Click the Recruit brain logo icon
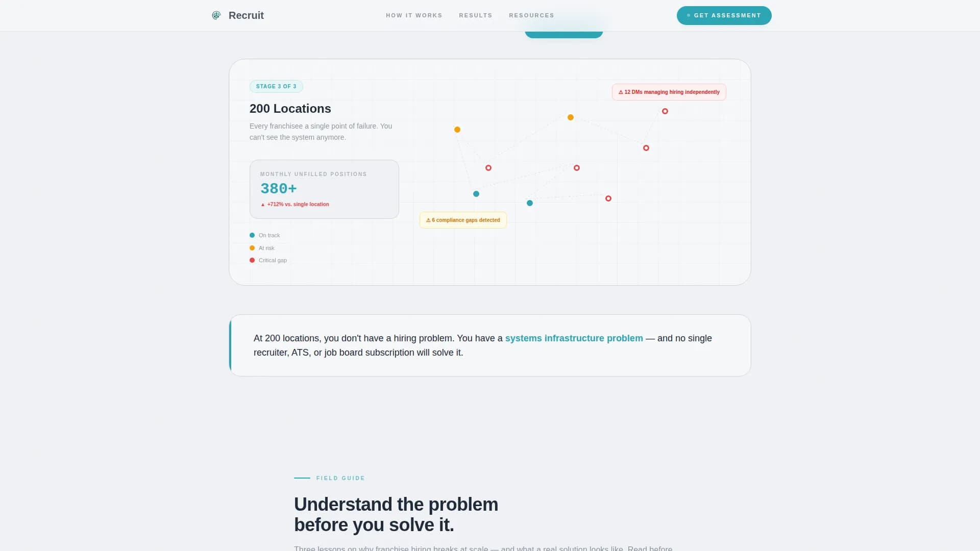The image size is (980, 551). pos(216,15)
